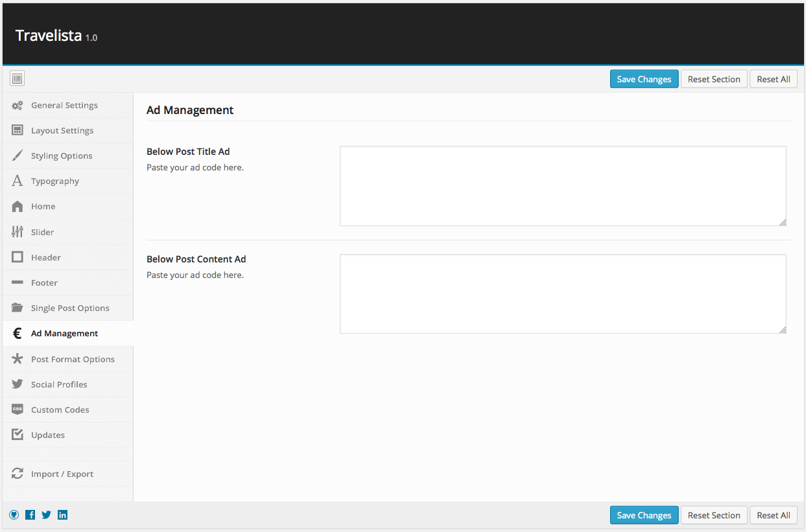
Task: Click the asterisk icon beside Post Format Options
Action: pyautogui.click(x=18, y=359)
